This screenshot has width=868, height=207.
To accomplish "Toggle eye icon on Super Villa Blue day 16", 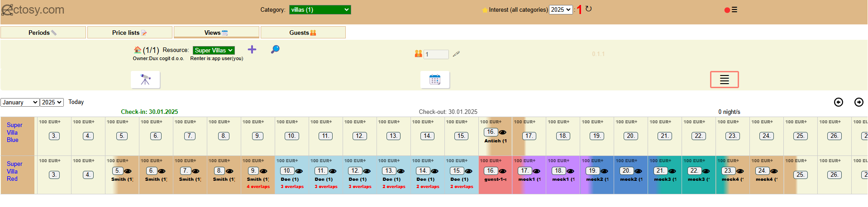I will click(x=503, y=132).
